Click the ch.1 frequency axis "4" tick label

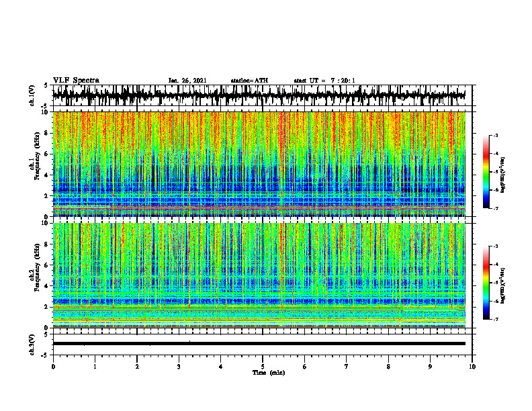tap(48, 175)
